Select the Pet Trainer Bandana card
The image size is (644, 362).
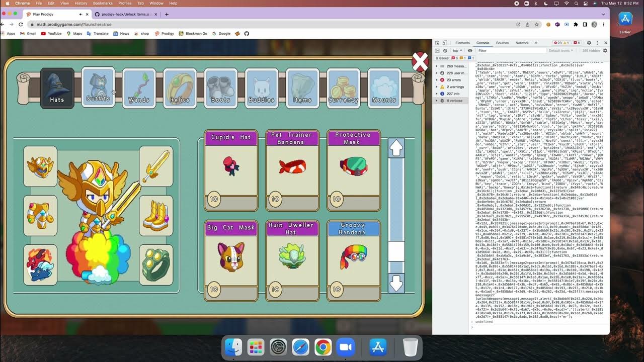point(292,170)
